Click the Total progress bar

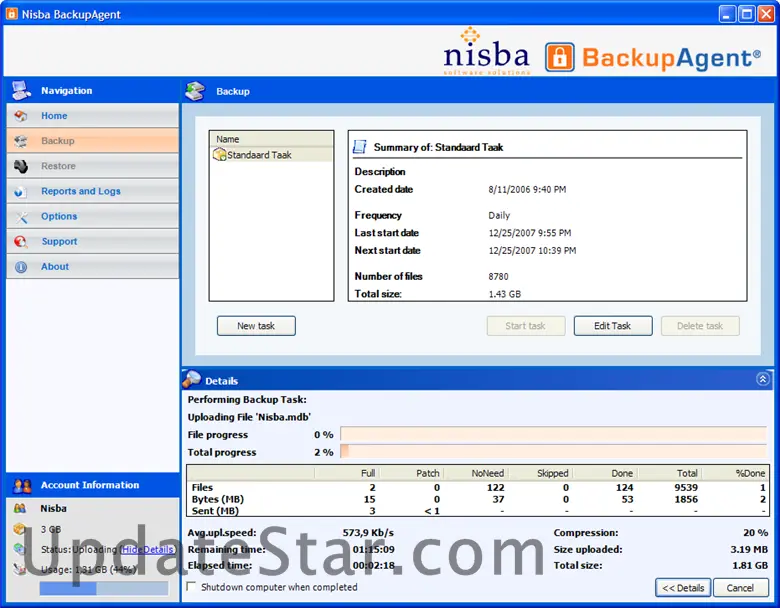[x=554, y=452]
